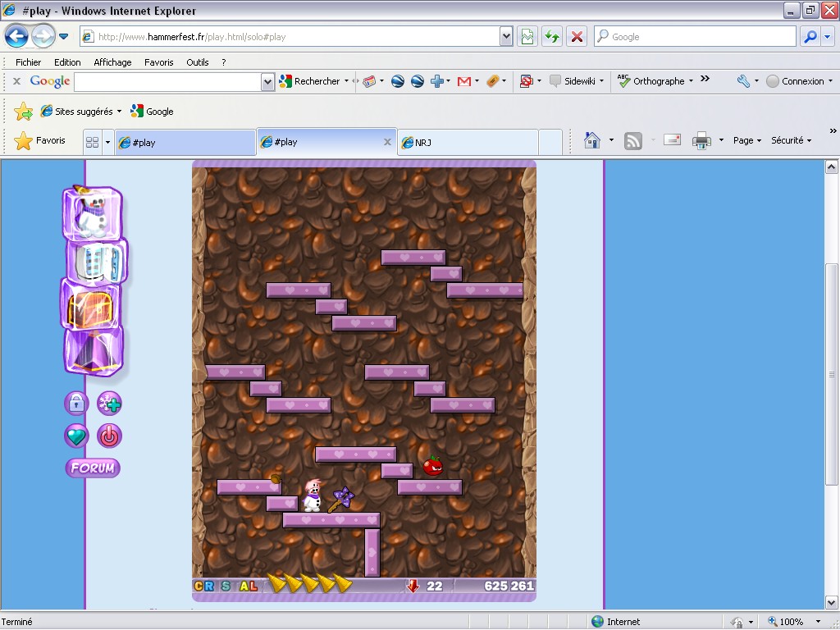The height and width of the screenshot is (630, 840).
Task: Open the ? help menu
Action: pyautogui.click(x=223, y=62)
